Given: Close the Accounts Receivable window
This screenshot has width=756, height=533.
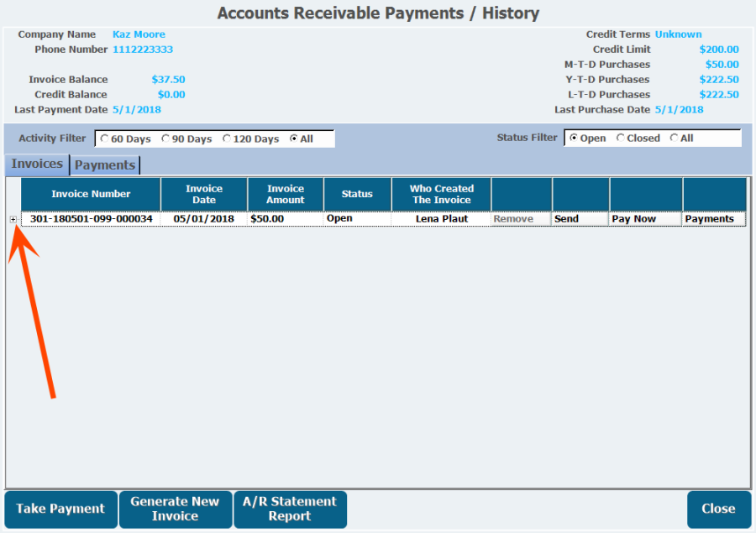Looking at the screenshot, I should click(x=718, y=509).
